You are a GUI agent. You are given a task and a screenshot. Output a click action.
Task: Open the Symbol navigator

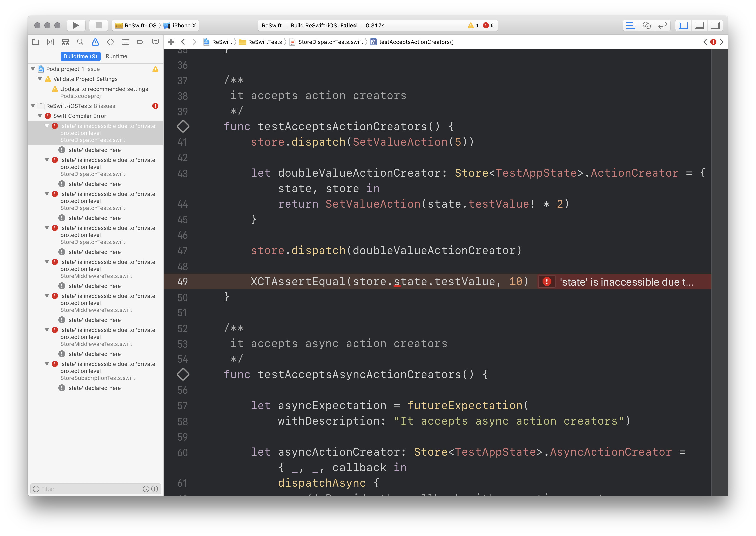tap(65, 42)
